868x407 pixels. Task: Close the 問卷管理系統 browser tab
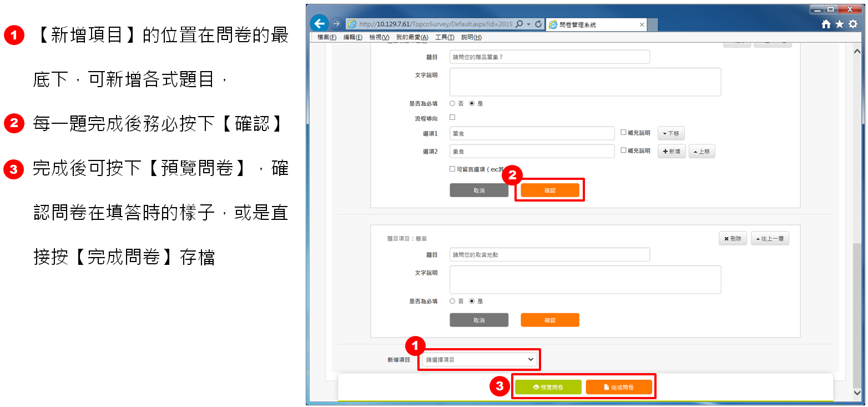(642, 24)
